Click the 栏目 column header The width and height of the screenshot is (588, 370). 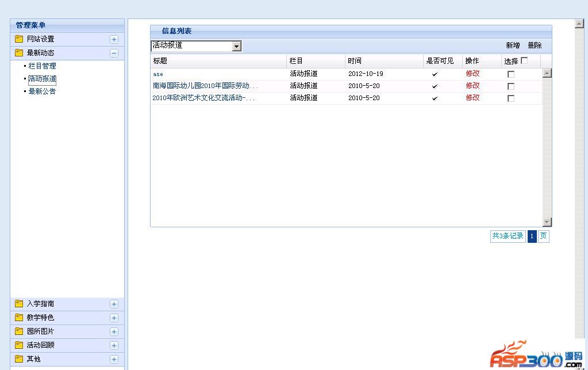296,61
